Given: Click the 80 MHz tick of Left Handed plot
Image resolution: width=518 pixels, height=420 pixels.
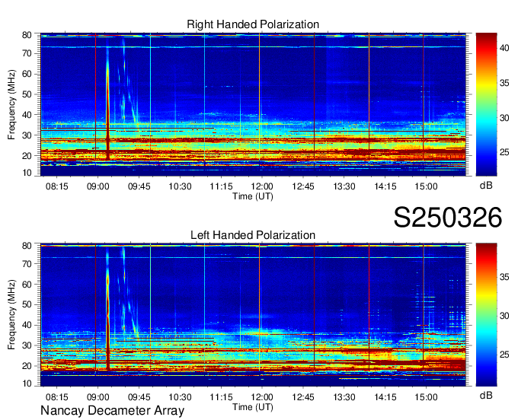Looking at the screenshot, I should [x=27, y=246].
